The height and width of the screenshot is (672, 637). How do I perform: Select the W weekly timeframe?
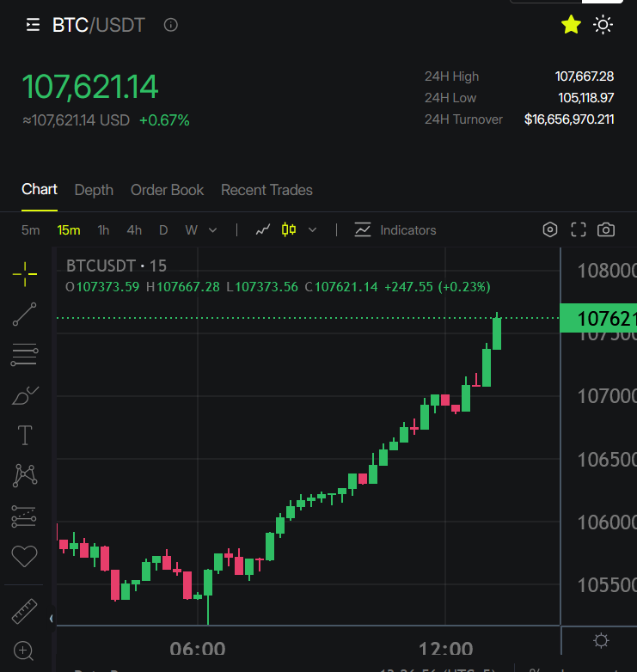pos(191,230)
